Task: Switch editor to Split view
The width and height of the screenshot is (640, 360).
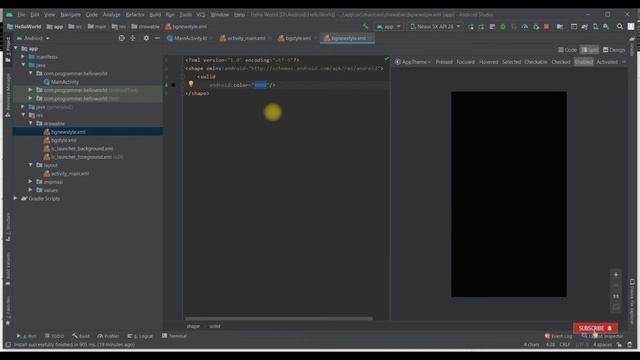Action: (589, 50)
